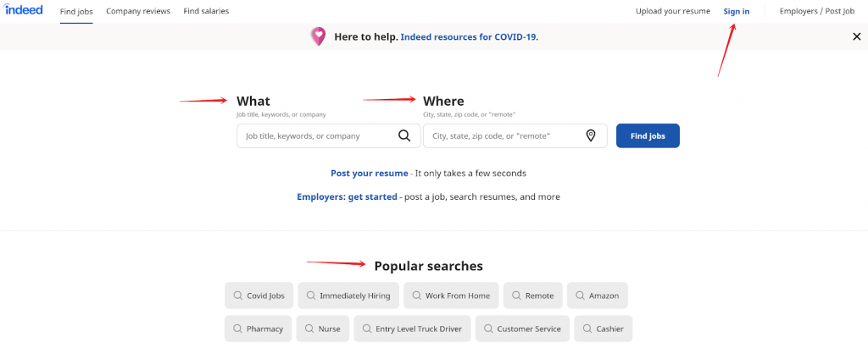Click the magnifier icon in the What field
The width and height of the screenshot is (868, 359).
(404, 135)
